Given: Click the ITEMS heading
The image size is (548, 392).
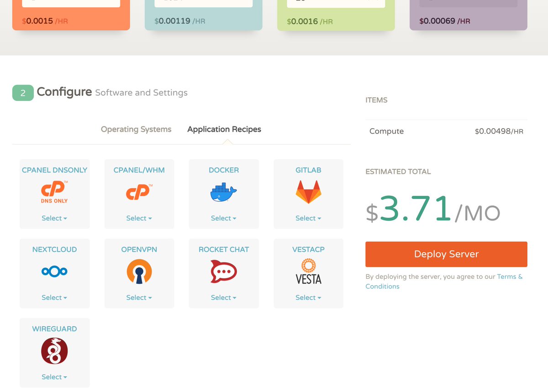Looking at the screenshot, I should tap(376, 100).
